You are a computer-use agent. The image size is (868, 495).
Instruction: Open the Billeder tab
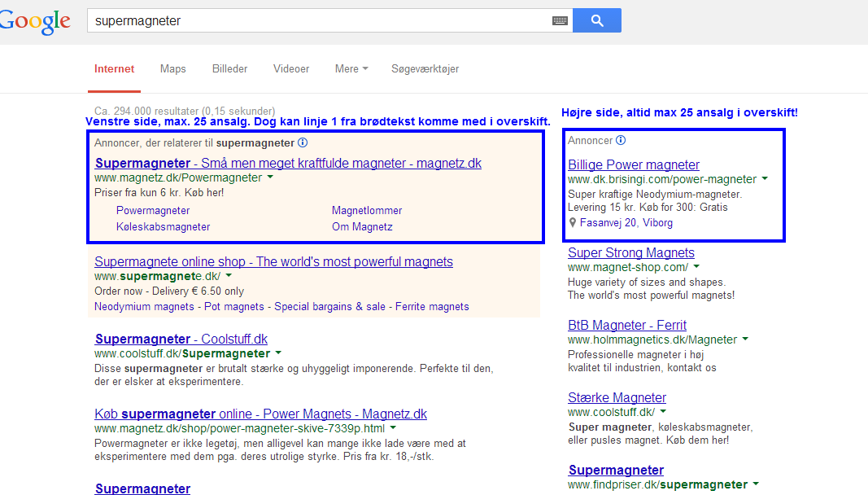pos(229,68)
